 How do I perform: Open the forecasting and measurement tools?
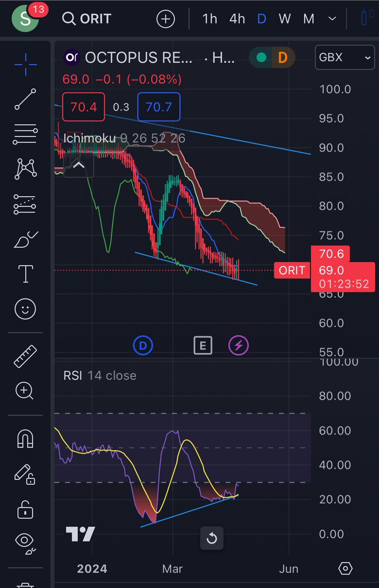(25, 204)
